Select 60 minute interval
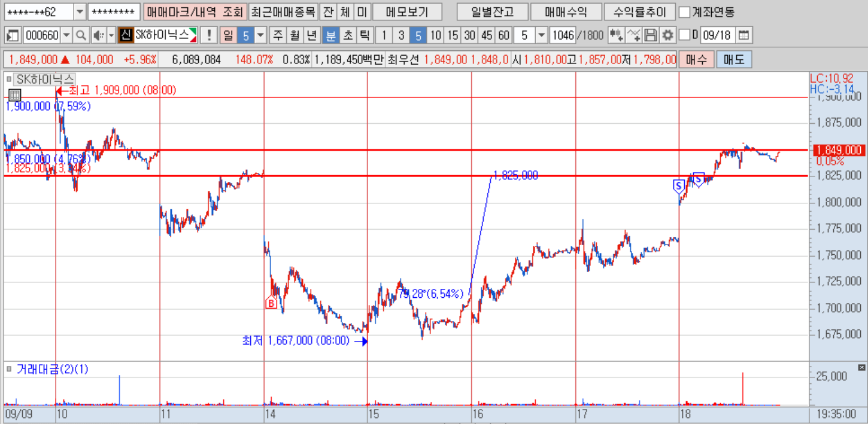Image resolution: width=868 pixels, height=424 pixels. tap(504, 35)
